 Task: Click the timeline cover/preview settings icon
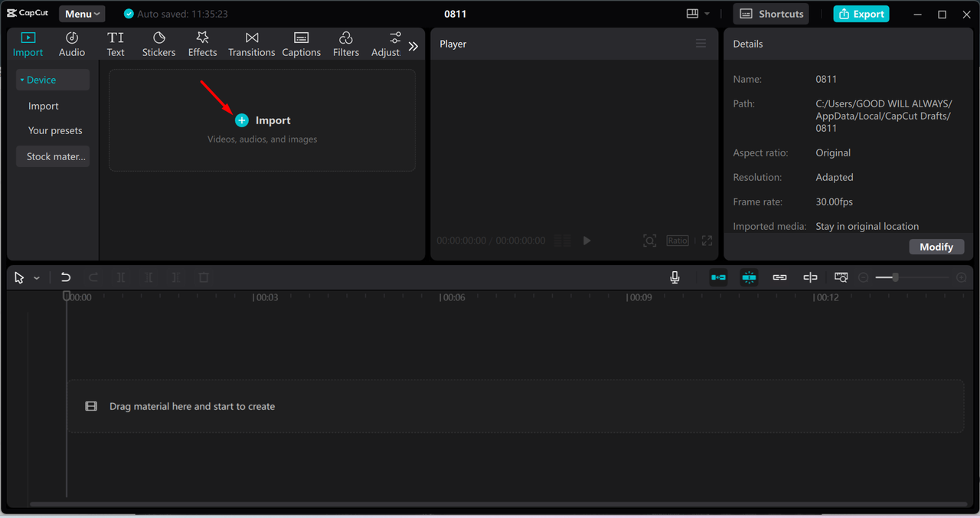pos(841,277)
